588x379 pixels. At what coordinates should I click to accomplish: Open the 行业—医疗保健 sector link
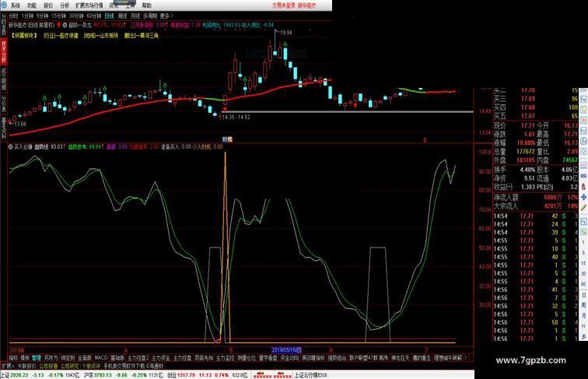pyautogui.click(x=61, y=36)
